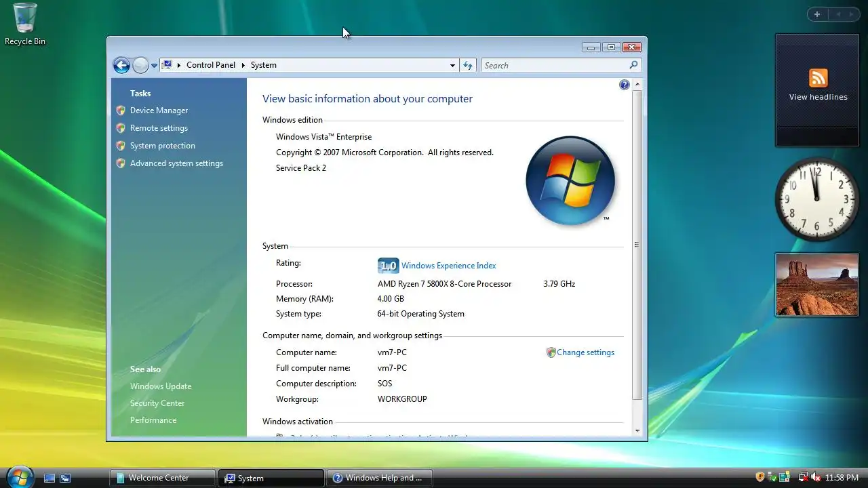Screen dimensions: 868x488
Task: Open the recent pages dropdown arrow
Action: pyautogui.click(x=154, y=66)
